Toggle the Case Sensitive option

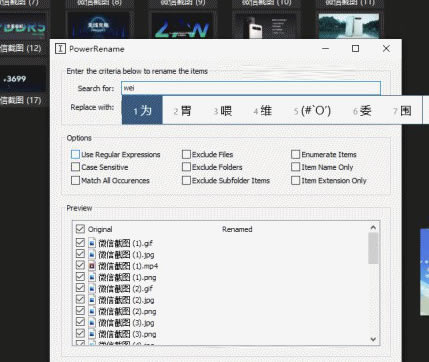coord(76,167)
